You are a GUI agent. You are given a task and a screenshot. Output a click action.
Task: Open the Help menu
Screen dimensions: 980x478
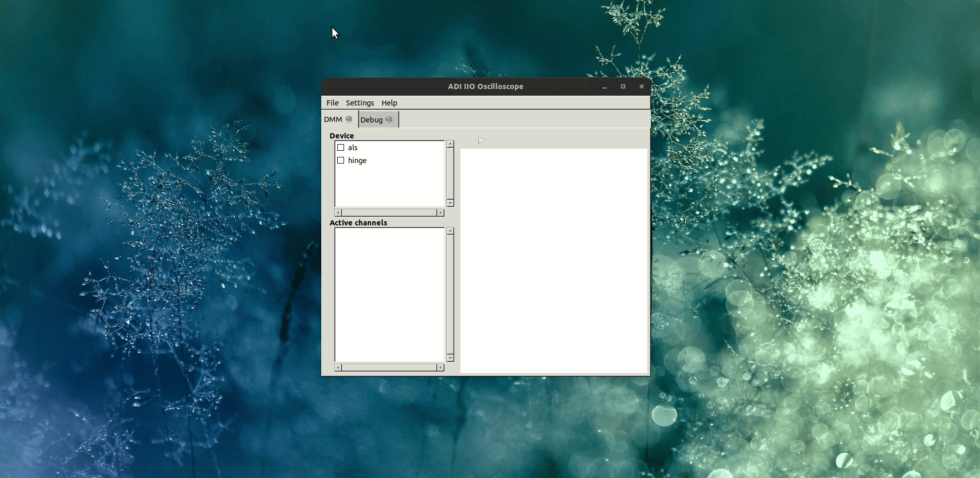[x=389, y=103]
